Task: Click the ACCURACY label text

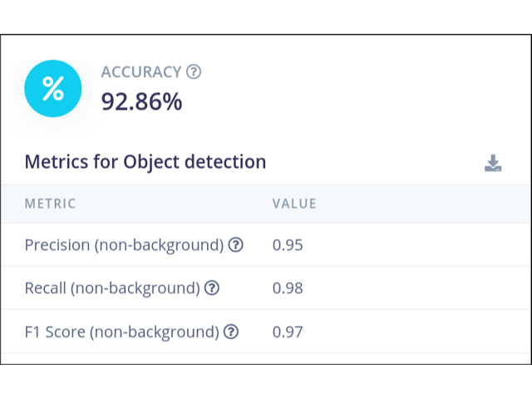Action: point(141,72)
